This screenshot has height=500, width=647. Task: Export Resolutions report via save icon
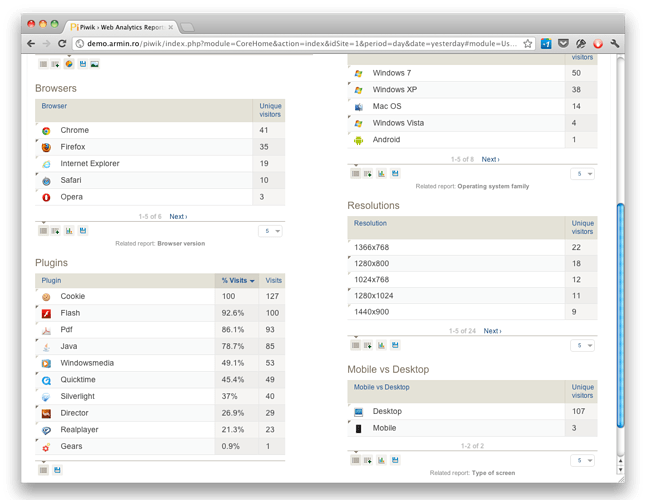395,345
